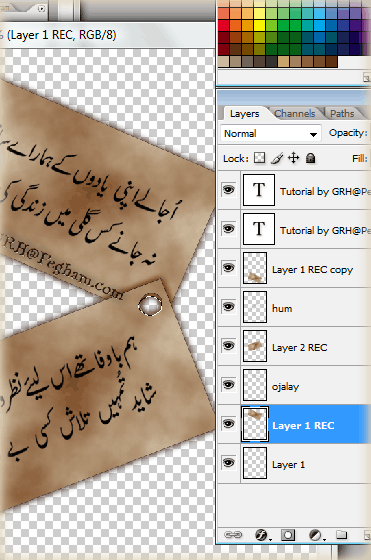Image resolution: width=371 pixels, height=560 pixels.
Task: Add a layer mask from the bottom bar
Action: click(x=287, y=535)
